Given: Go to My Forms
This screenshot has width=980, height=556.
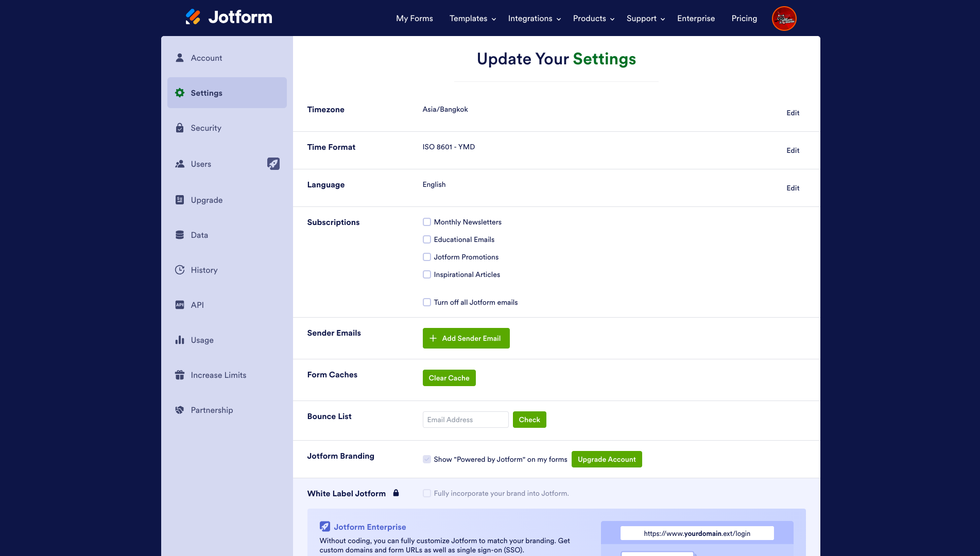Looking at the screenshot, I should pos(414,19).
